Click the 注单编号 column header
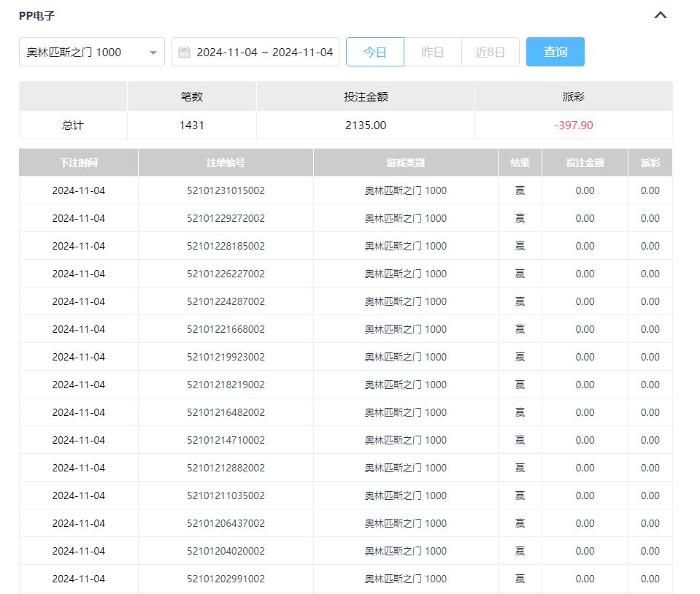 (226, 163)
